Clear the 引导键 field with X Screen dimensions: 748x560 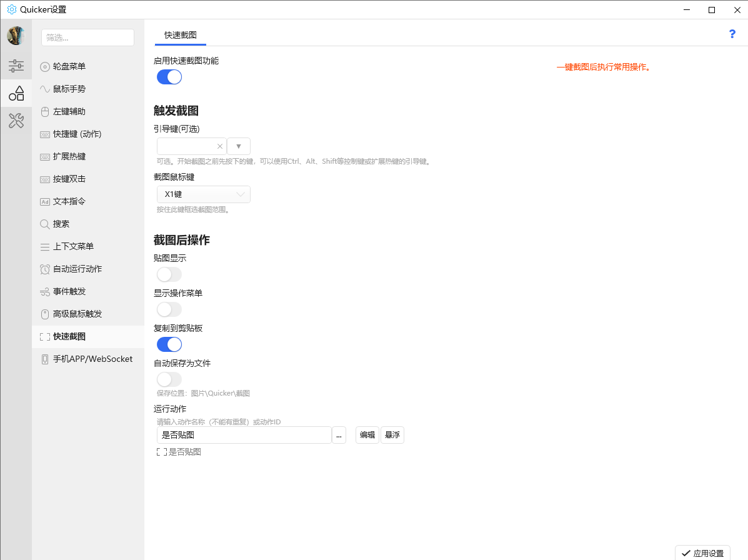[x=220, y=146]
